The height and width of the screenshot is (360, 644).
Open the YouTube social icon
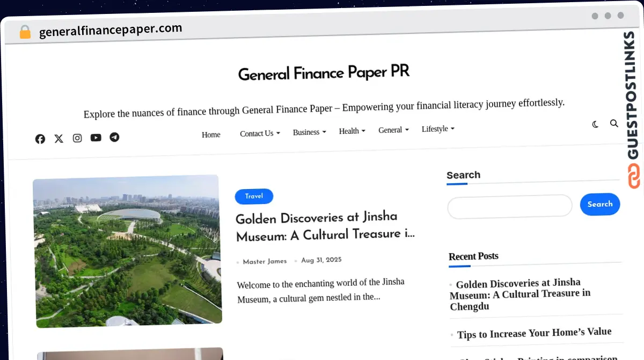(x=96, y=138)
